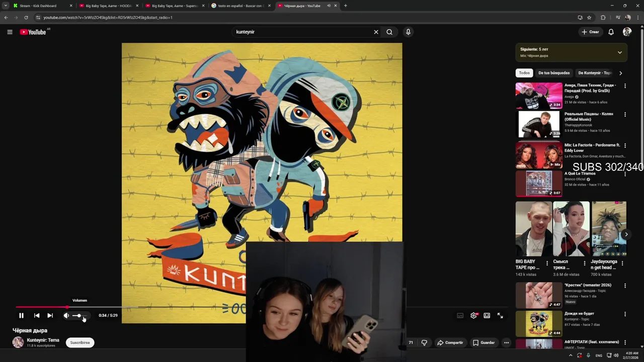The image size is (644, 362).
Task: Switch to texto en español tab
Action: click(240, 6)
